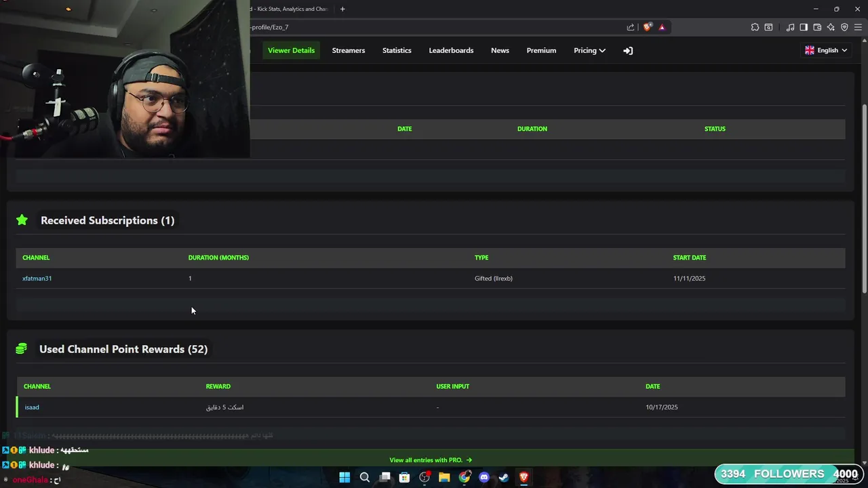Click the DURATION column header in top table
Viewport: 868px width, 488px height.
click(x=532, y=129)
